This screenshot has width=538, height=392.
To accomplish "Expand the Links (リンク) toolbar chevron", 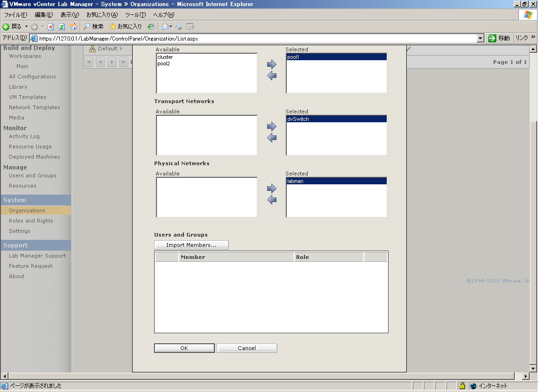I will (533, 37).
